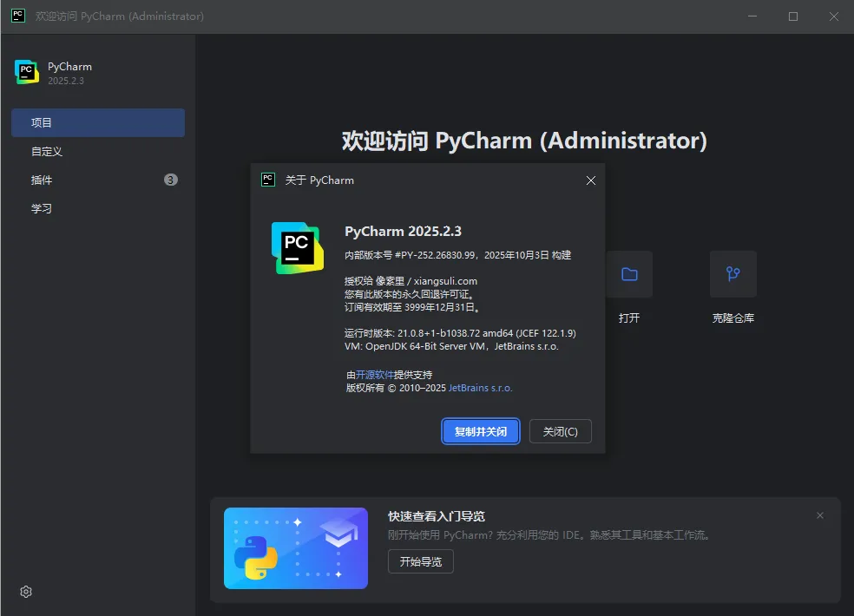Viewport: 854px width, 616px height.
Task: Open the 开源软件 link
Action: (x=374, y=374)
